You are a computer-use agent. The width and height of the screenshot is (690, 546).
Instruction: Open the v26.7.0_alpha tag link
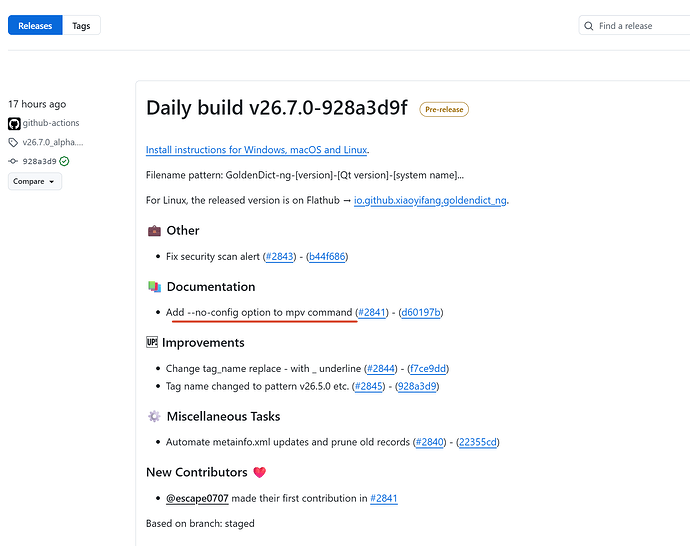(x=53, y=142)
